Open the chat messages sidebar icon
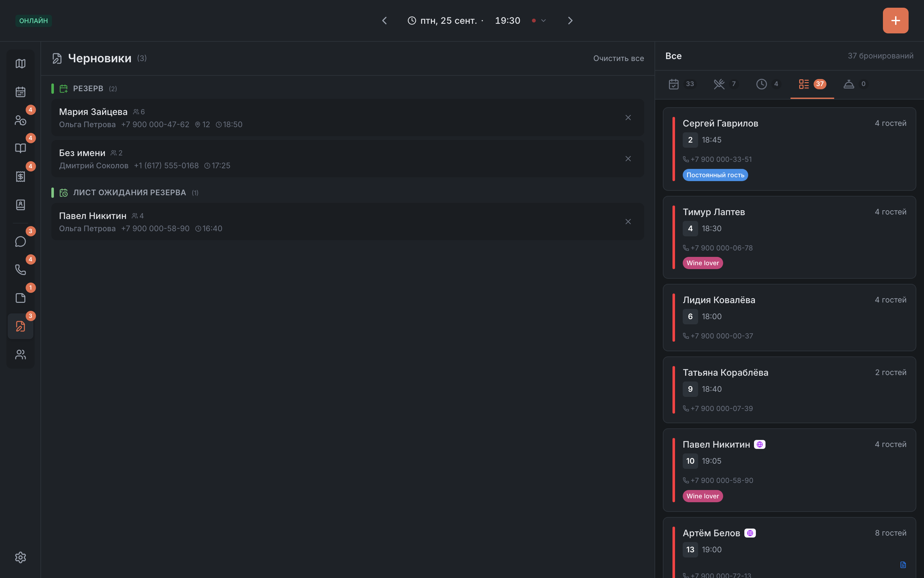 [x=21, y=241]
